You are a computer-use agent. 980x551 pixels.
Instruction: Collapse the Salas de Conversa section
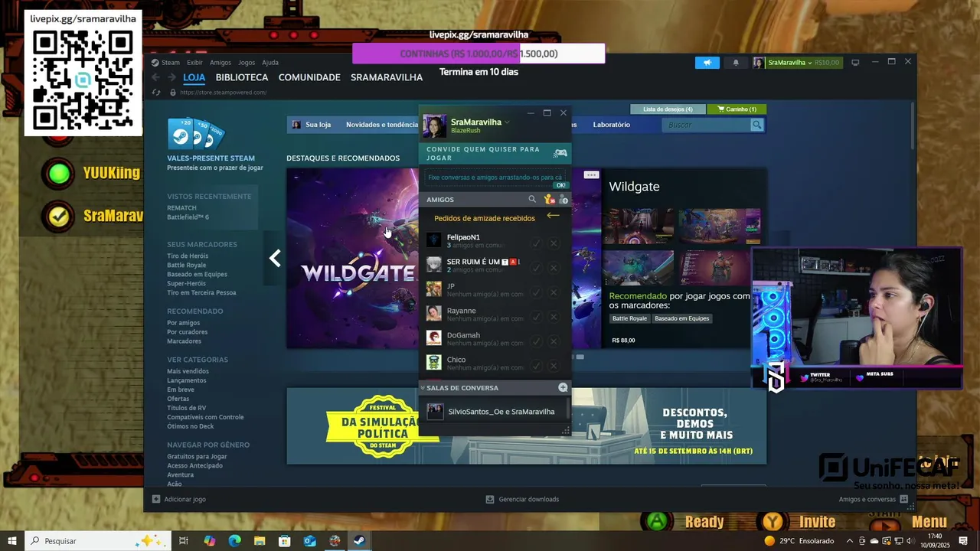point(423,388)
